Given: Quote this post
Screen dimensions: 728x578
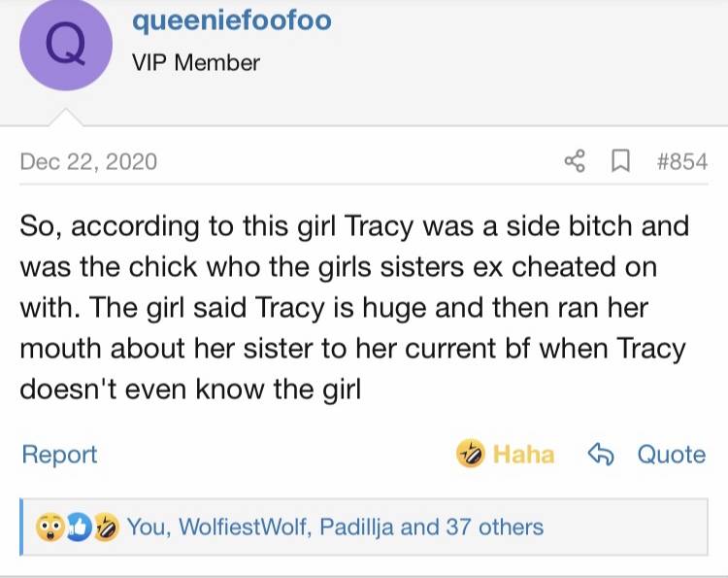Looking at the screenshot, I should (x=672, y=454).
